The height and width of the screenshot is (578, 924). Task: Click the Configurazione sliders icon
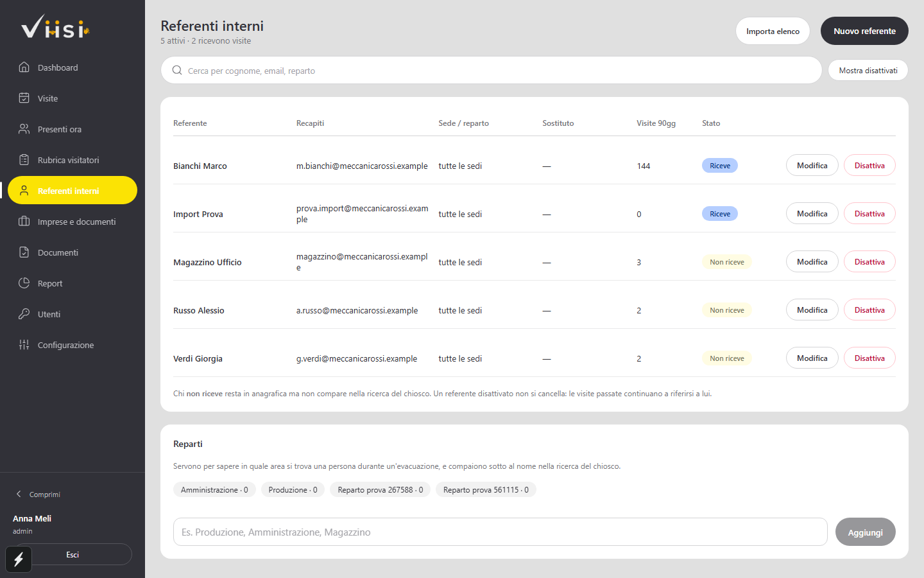click(24, 344)
